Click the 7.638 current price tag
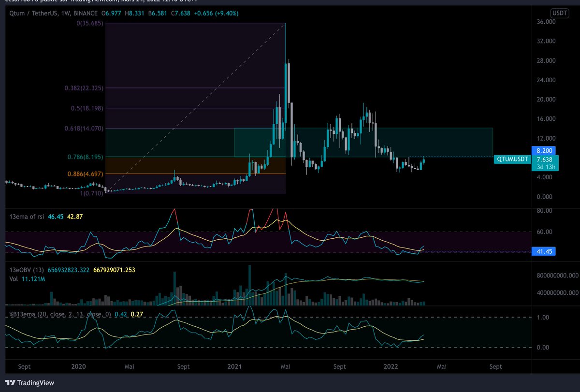The width and height of the screenshot is (580, 392). click(544, 159)
